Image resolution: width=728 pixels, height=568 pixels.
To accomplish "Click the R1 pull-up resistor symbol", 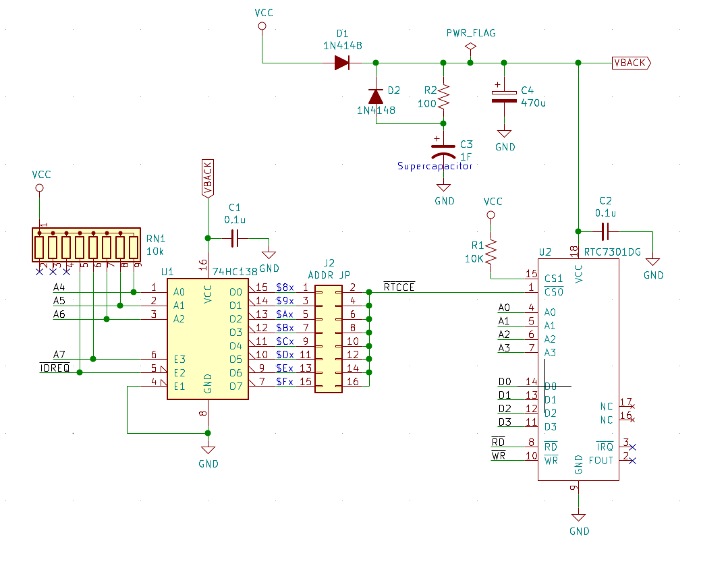I will coord(491,252).
